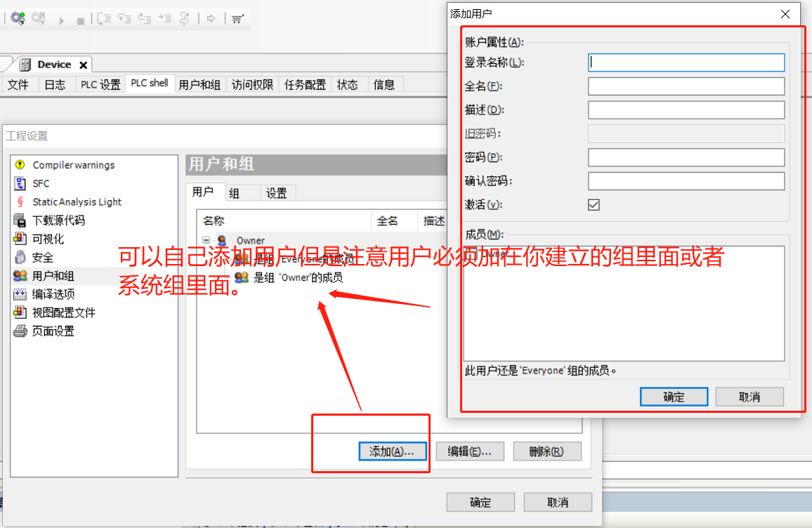Image resolution: width=812 pixels, height=528 pixels.
Task: Focus the 登录名称 input field
Action: pyautogui.click(x=686, y=62)
